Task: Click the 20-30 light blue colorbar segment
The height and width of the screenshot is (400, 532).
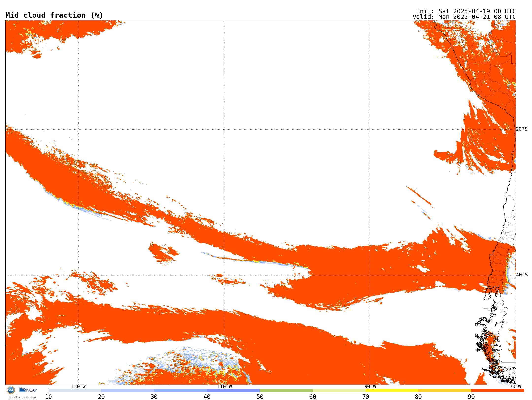Action: [128, 391]
